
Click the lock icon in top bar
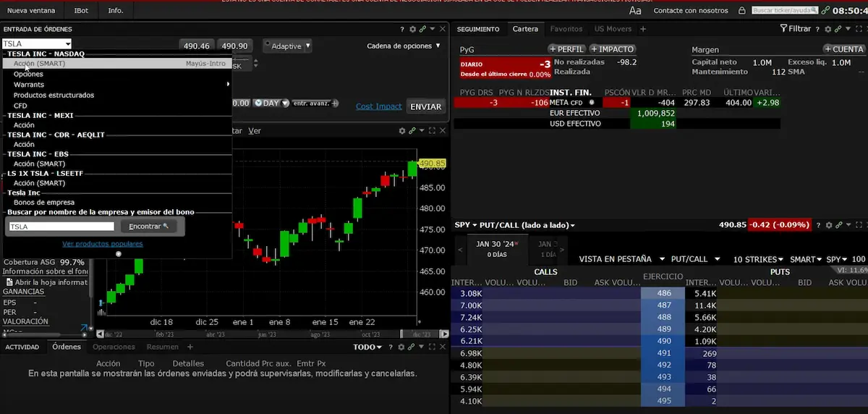tap(742, 11)
